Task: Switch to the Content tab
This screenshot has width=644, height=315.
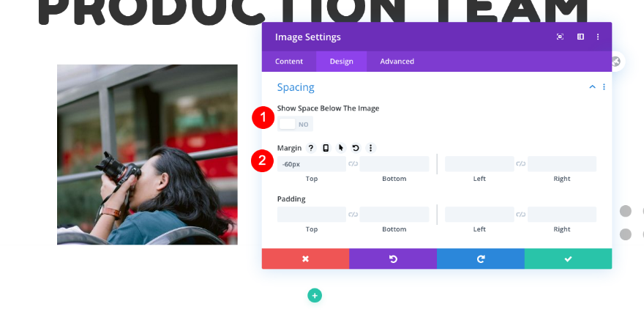Action: (289, 62)
